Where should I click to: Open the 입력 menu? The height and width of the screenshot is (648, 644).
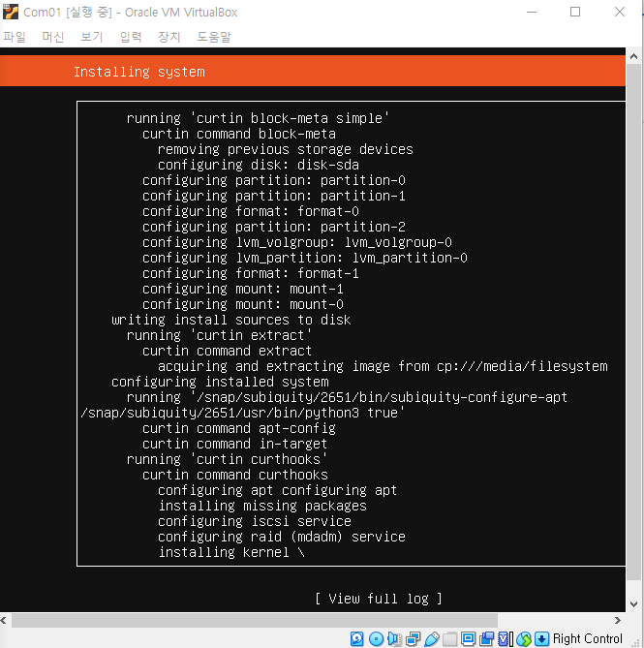point(131,37)
